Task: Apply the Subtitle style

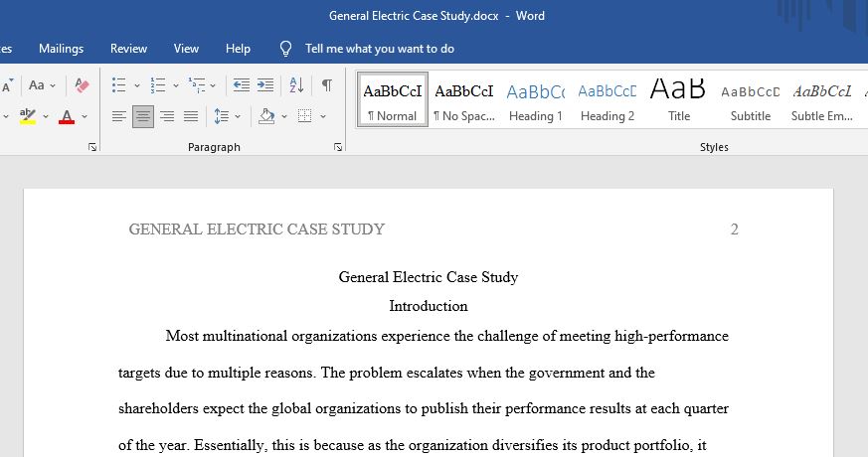Action: [750, 99]
